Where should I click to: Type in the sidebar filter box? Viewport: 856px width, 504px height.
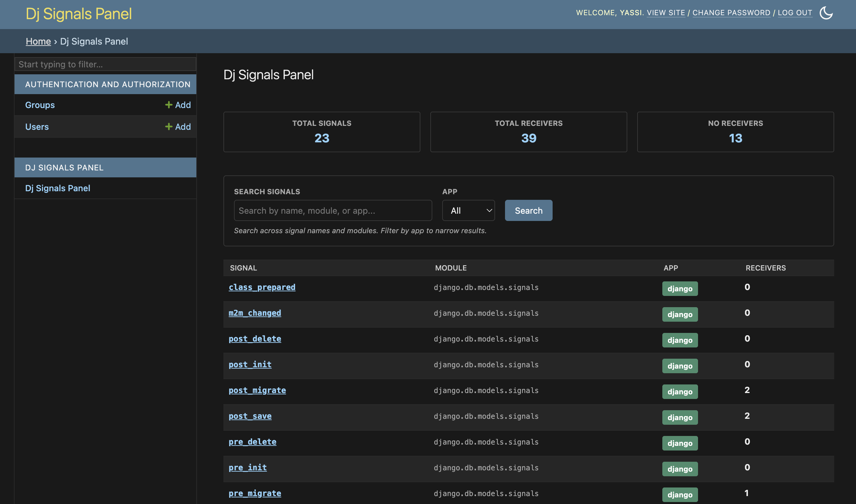[105, 64]
